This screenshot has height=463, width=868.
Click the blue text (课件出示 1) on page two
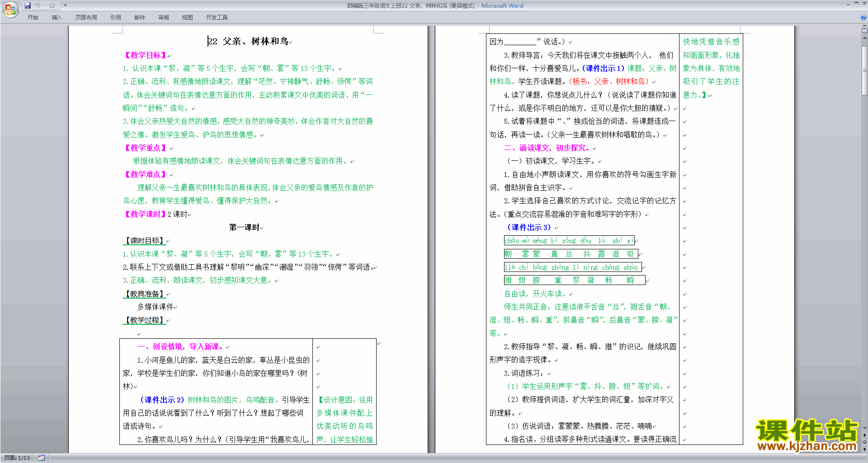pos(603,68)
